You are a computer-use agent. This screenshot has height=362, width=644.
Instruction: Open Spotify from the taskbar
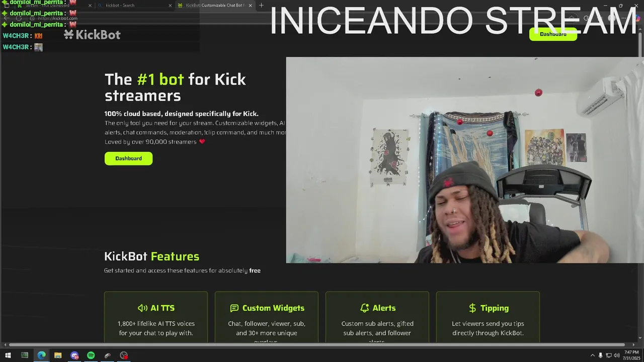click(91, 355)
